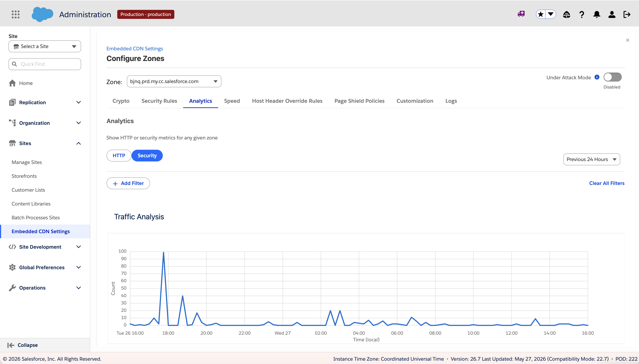Switch to the Customization tab

(x=415, y=101)
